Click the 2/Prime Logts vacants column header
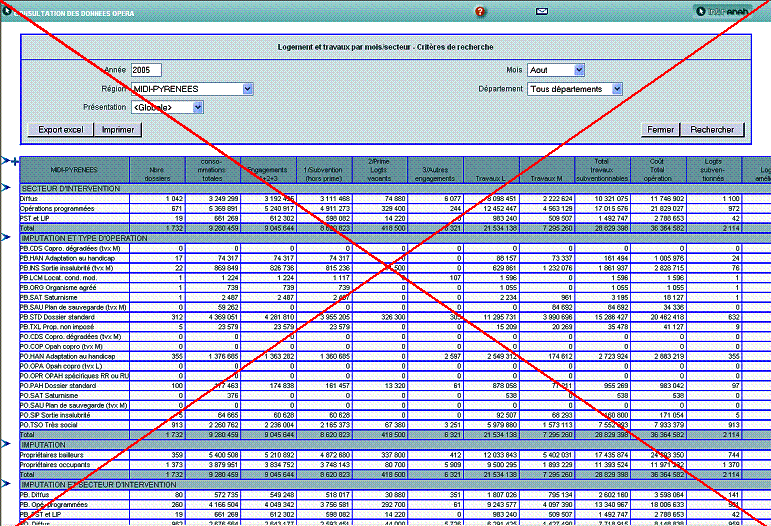771x526 pixels. click(x=380, y=170)
